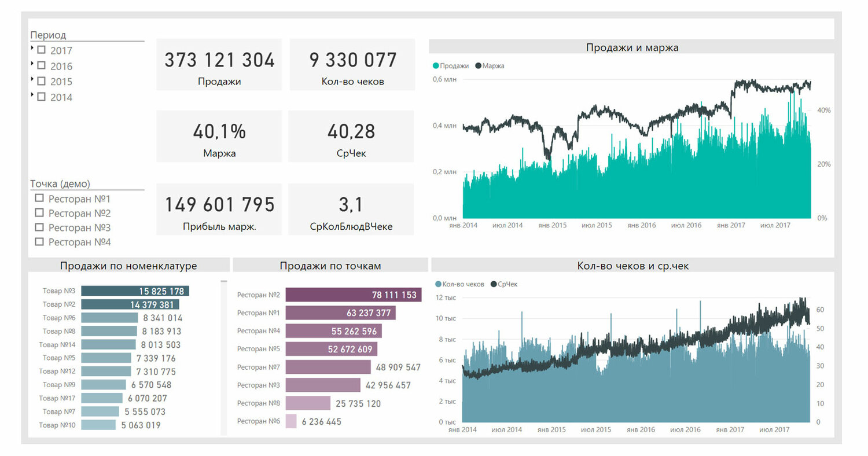Click the Продажи legend teal marker

(x=436, y=66)
